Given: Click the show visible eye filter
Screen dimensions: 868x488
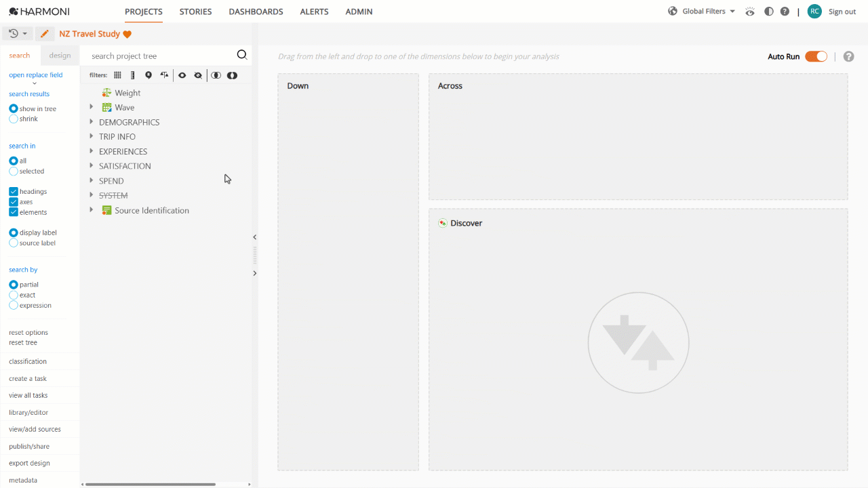Looking at the screenshot, I should coord(182,75).
